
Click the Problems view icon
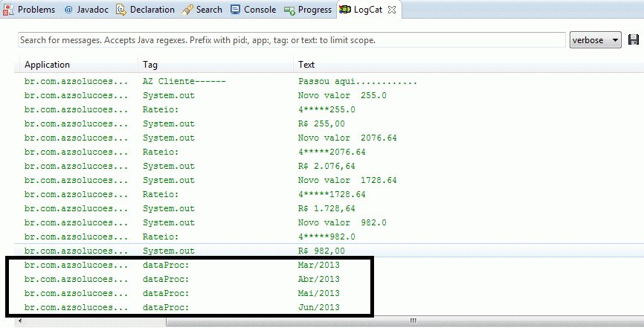[7, 10]
